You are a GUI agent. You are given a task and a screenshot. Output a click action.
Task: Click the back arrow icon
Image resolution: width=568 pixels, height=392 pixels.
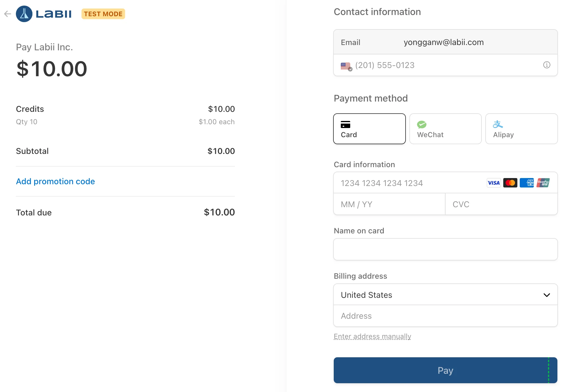(x=8, y=14)
